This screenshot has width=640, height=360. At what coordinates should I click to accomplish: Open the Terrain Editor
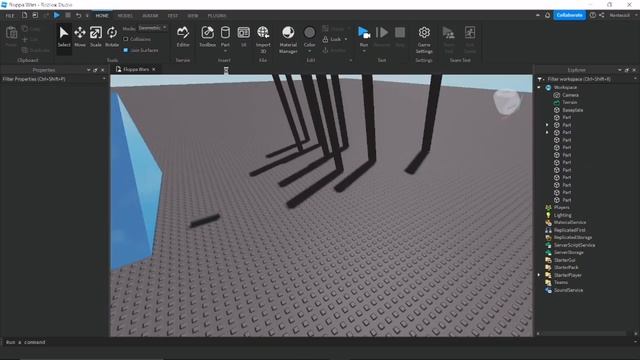pyautogui.click(x=183, y=36)
